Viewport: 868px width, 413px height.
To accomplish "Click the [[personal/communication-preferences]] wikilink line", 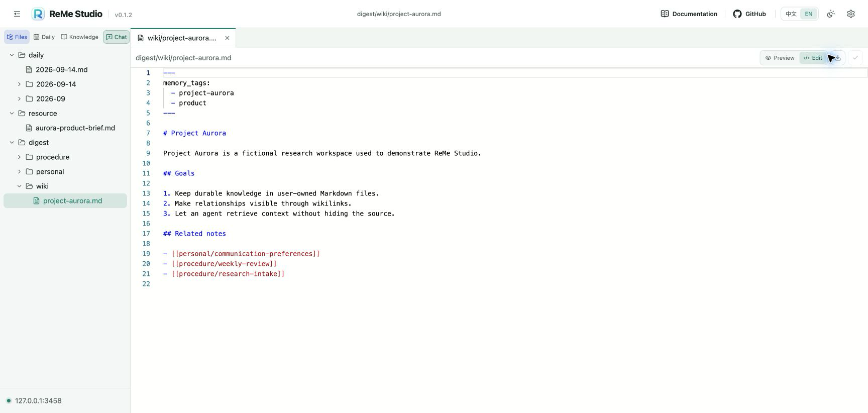I will point(242,254).
